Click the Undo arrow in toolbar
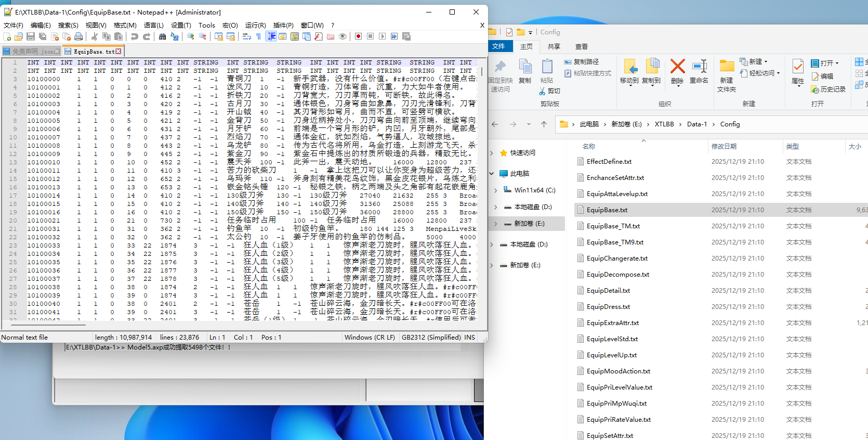This screenshot has height=440, width=868. pos(135,36)
